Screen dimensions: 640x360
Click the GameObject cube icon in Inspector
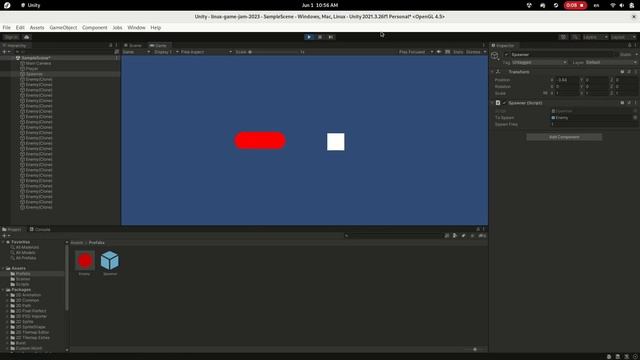[495, 56]
